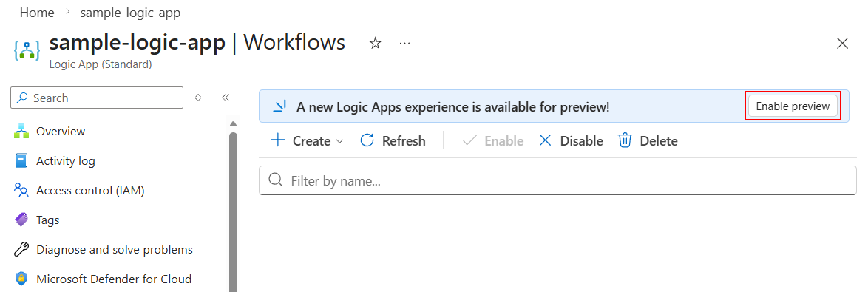Open Microsoft Defender for Cloud
The image size is (868, 292).
click(114, 279)
